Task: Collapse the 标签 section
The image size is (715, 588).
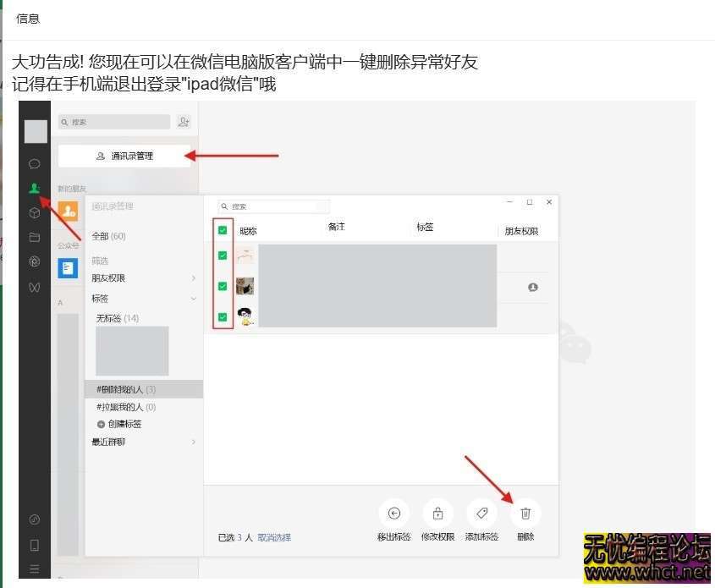Action: 193,299
